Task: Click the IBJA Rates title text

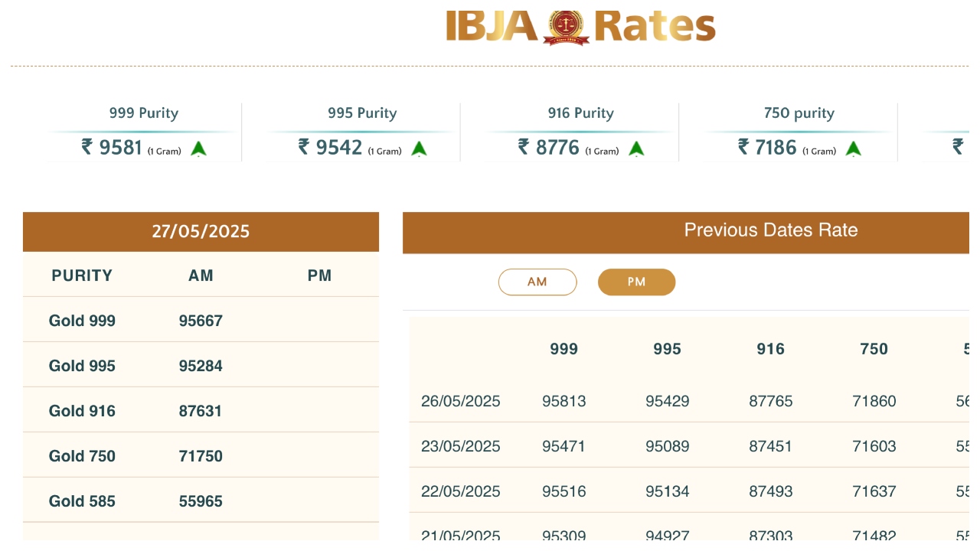Action: (x=655, y=27)
